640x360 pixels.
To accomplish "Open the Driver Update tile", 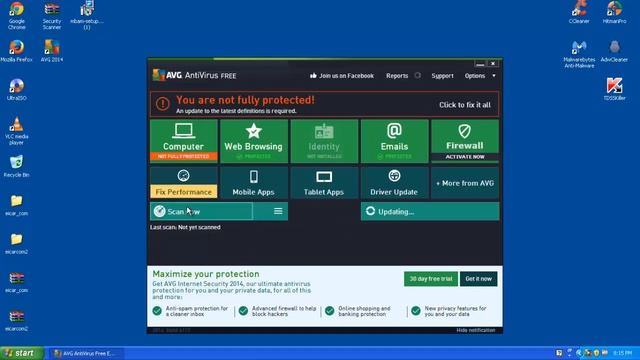I will 394,183.
